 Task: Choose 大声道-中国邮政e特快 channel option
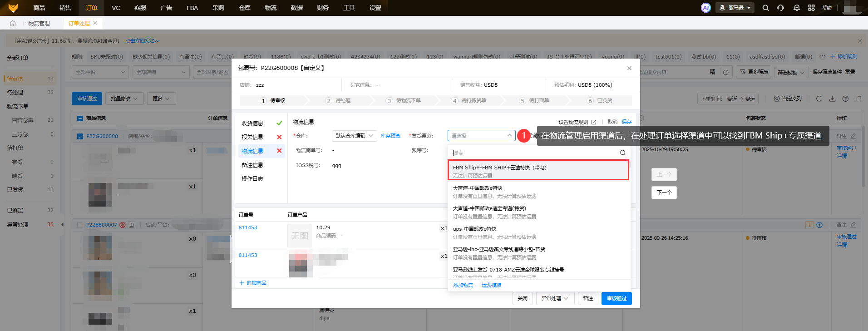tap(539, 192)
